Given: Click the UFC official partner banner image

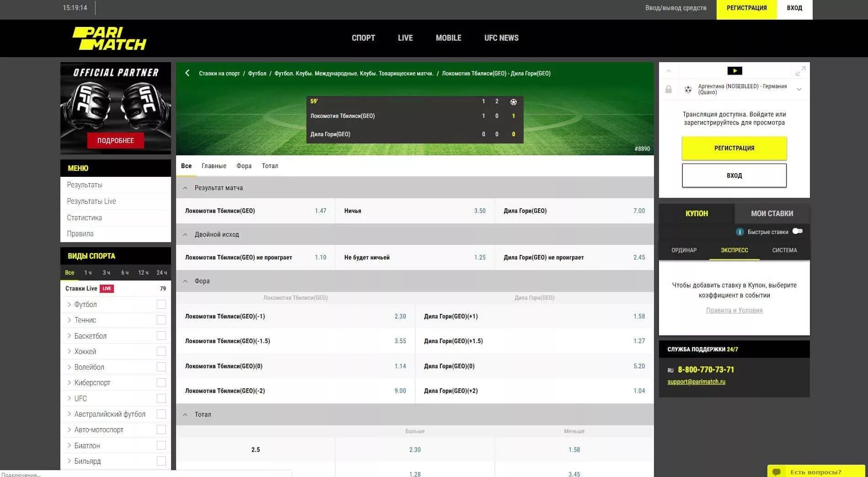Looking at the screenshot, I should point(116,108).
